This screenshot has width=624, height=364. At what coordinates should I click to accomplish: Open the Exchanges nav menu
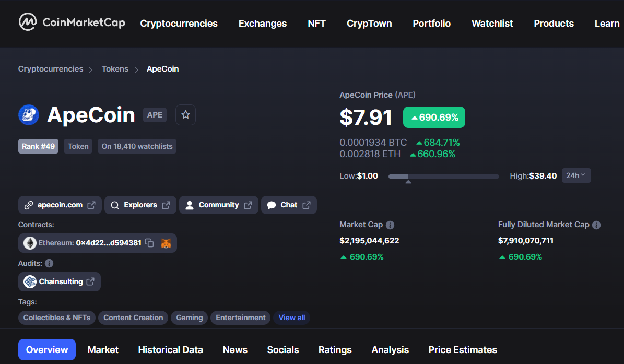263,24
